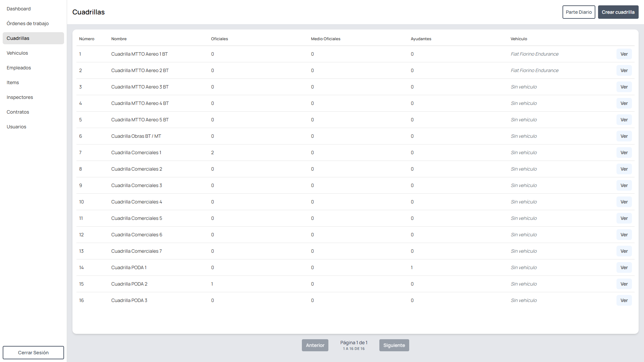View Cuadrilla MTTO Aereo 4 BT
This screenshot has width=644, height=362.
pyautogui.click(x=624, y=103)
